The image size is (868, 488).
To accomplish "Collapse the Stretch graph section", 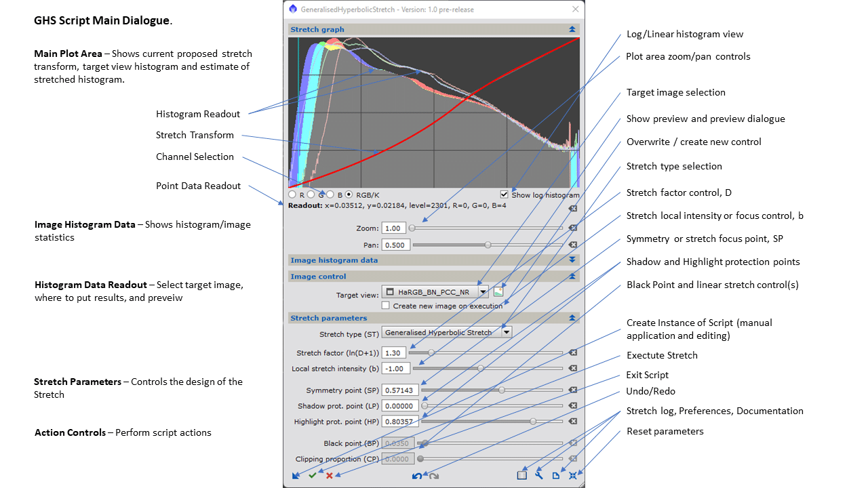I will pyautogui.click(x=572, y=29).
